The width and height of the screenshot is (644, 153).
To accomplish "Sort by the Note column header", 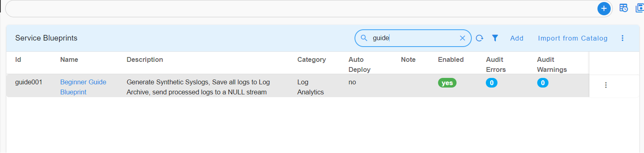I will [x=408, y=59].
